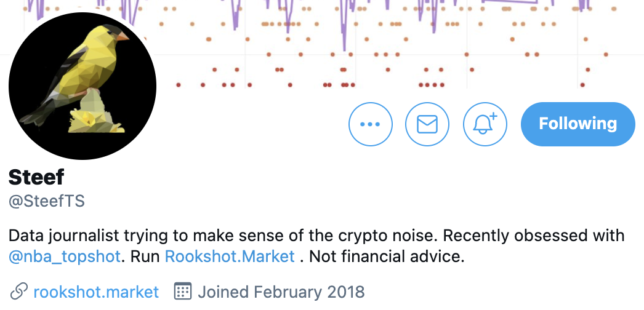Click the Steef display name
Screen dimensions: 644x310
(x=36, y=178)
